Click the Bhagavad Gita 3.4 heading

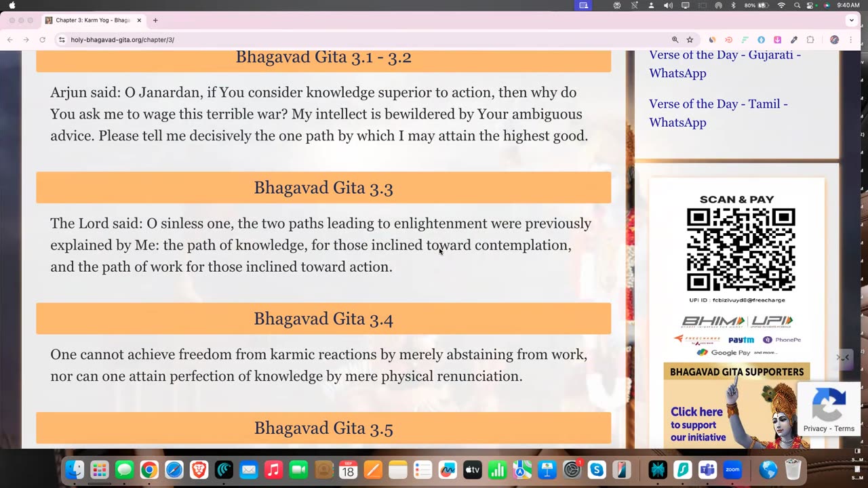pos(323,319)
